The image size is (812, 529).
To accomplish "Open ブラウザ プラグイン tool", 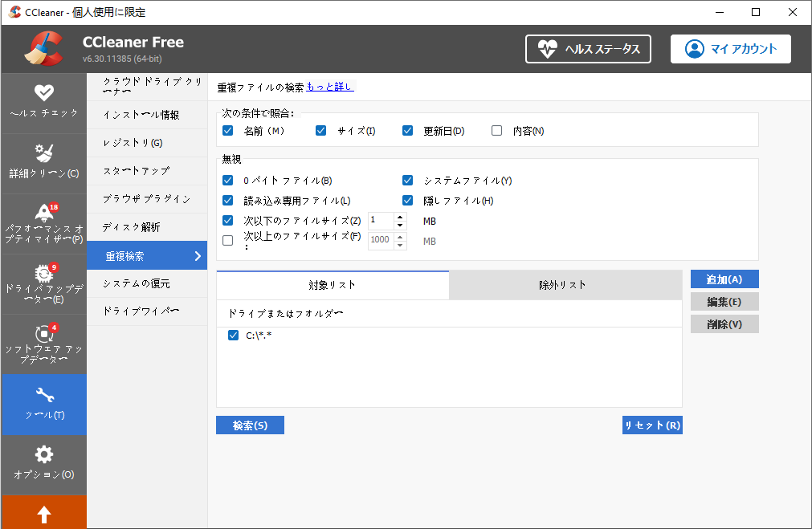I will coord(147,199).
